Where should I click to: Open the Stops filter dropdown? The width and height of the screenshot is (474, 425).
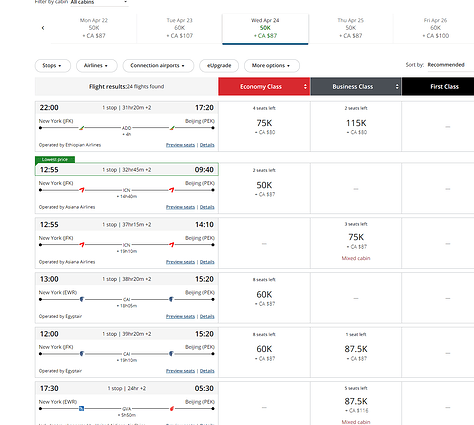coord(53,66)
